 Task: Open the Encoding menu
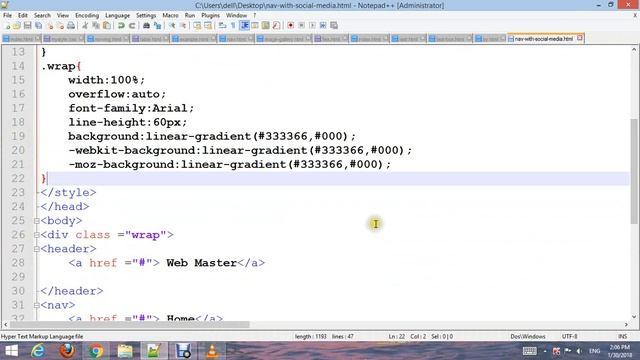click(87, 16)
